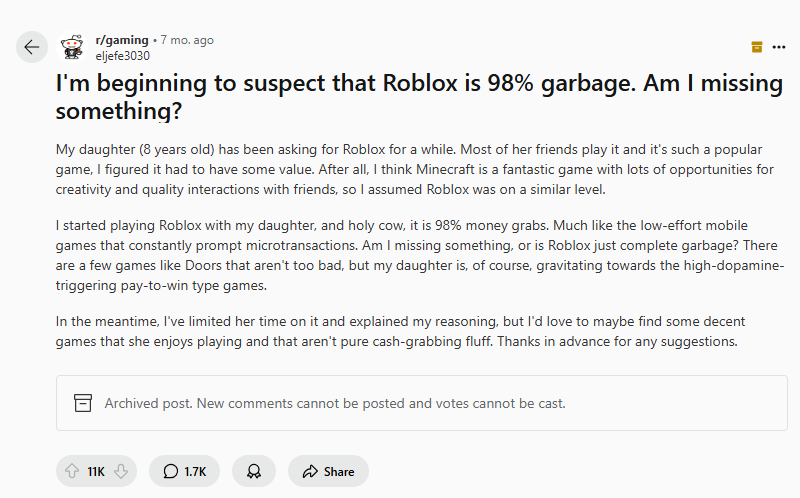Click the r/gaming subreddit avatar
The height and width of the screenshot is (498, 800).
click(x=73, y=47)
